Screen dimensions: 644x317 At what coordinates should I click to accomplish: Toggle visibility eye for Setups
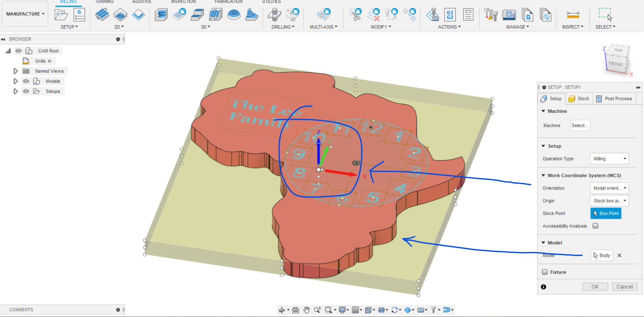pos(26,91)
